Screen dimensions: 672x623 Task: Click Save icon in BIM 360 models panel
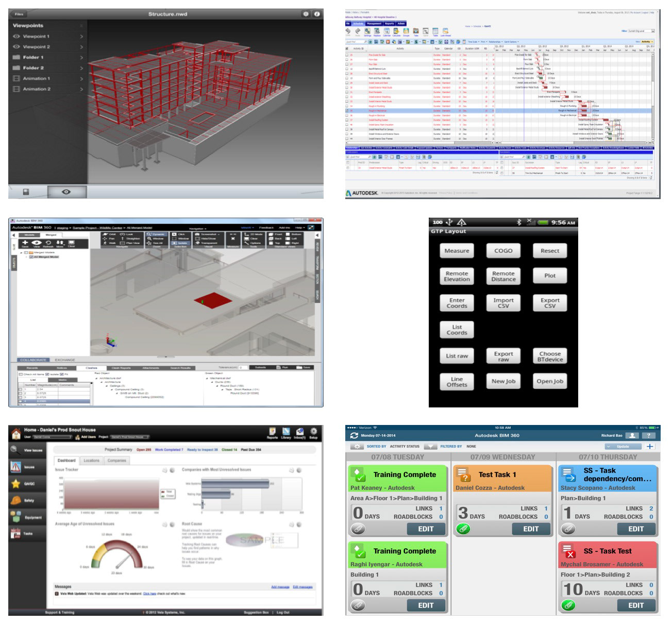(x=25, y=244)
